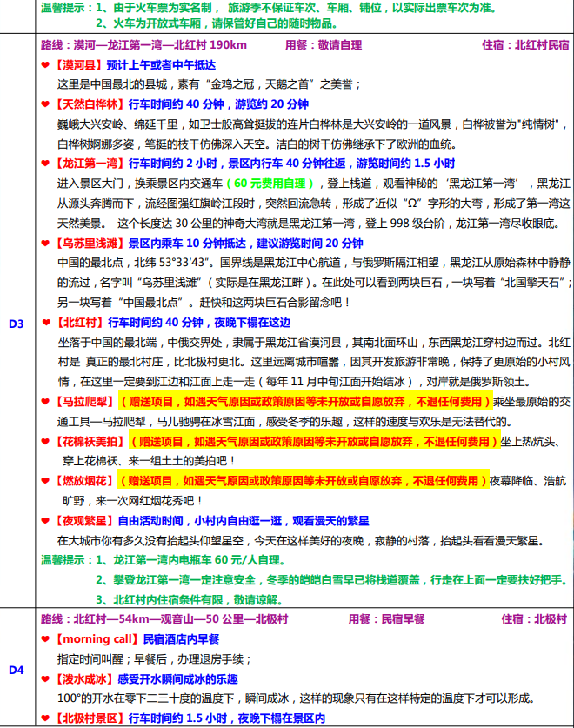Screen dimensions: 574x728
Task: Click the heart bullet next to 【燃放烟花】
Action: coord(46,481)
